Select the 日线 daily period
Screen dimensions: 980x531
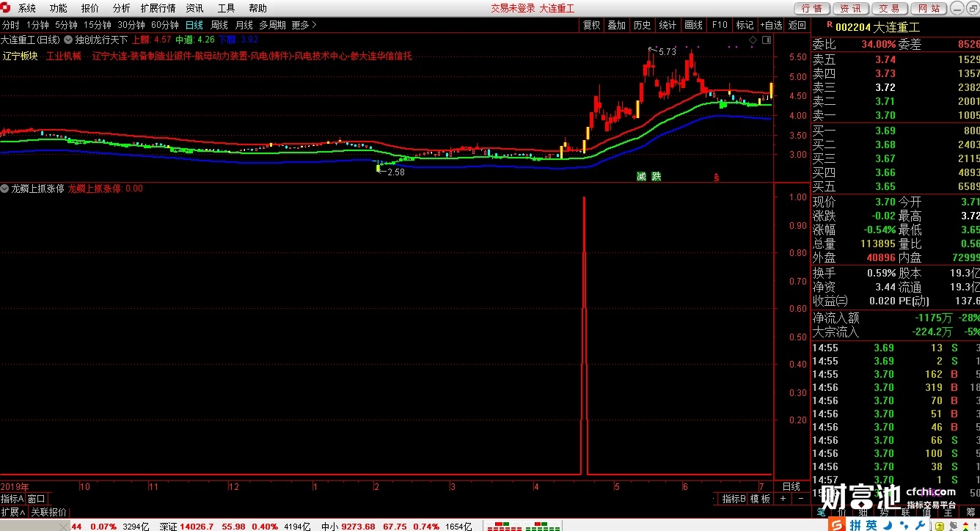[194, 25]
